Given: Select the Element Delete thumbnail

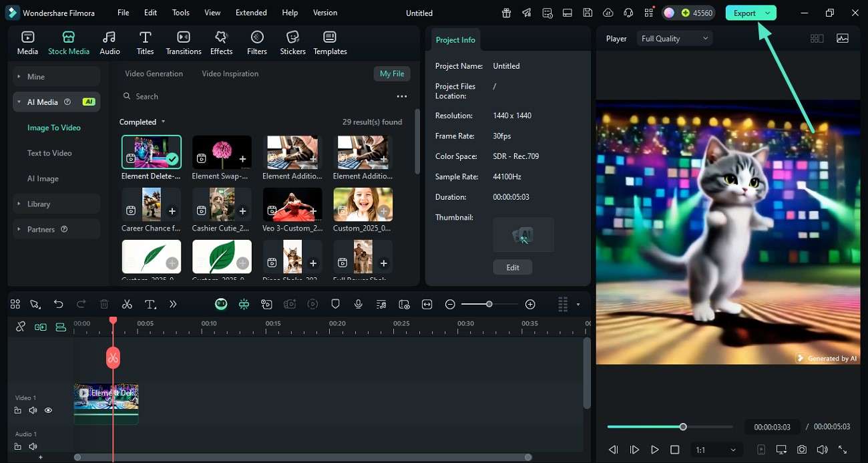Looking at the screenshot, I should [x=152, y=152].
